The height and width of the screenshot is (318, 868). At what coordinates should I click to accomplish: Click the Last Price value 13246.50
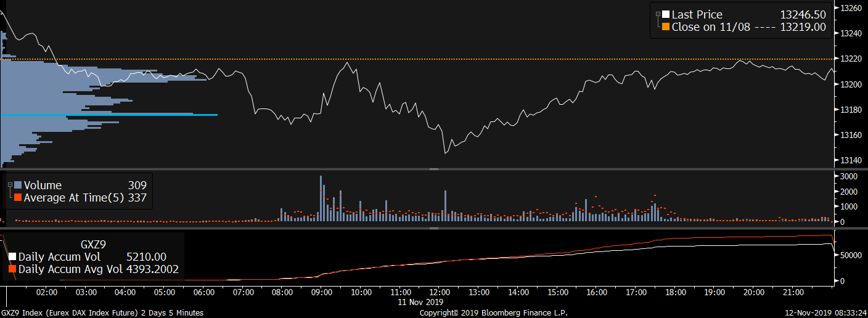(x=803, y=15)
